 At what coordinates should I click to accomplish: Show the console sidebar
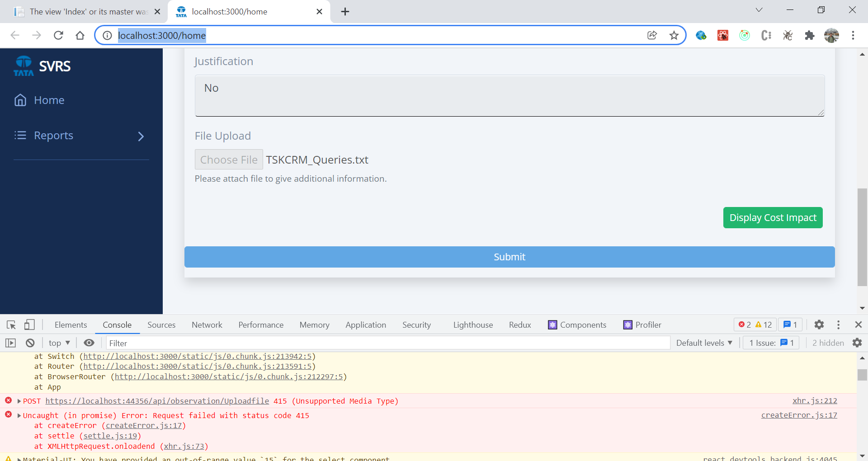coord(10,343)
